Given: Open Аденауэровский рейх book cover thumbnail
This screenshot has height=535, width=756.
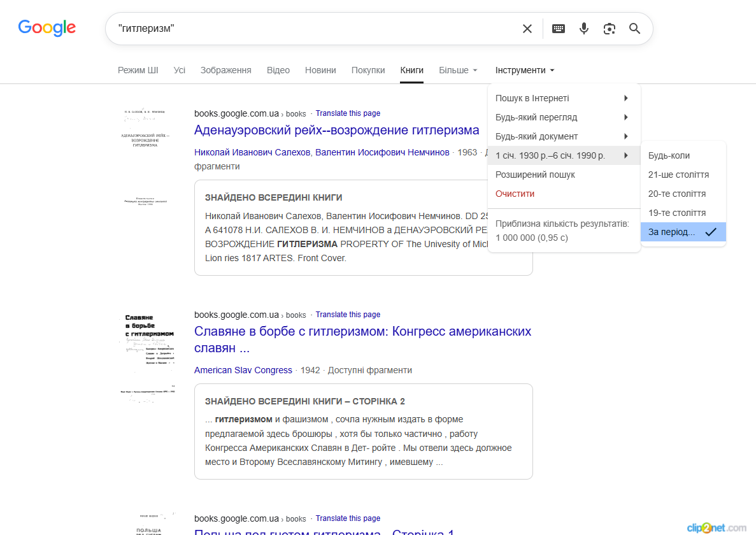Looking at the screenshot, I should pos(146,157).
